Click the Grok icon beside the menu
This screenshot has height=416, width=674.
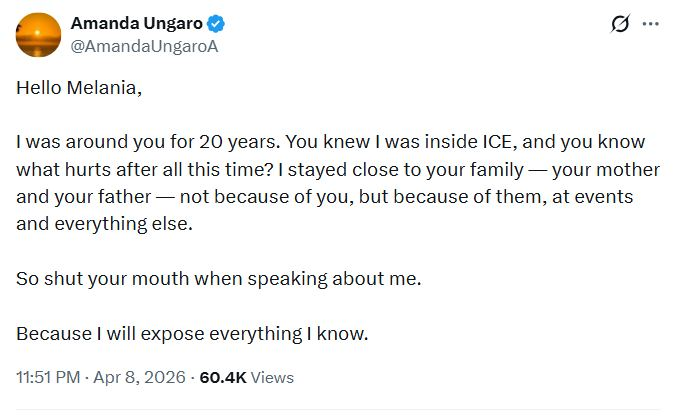coord(619,24)
